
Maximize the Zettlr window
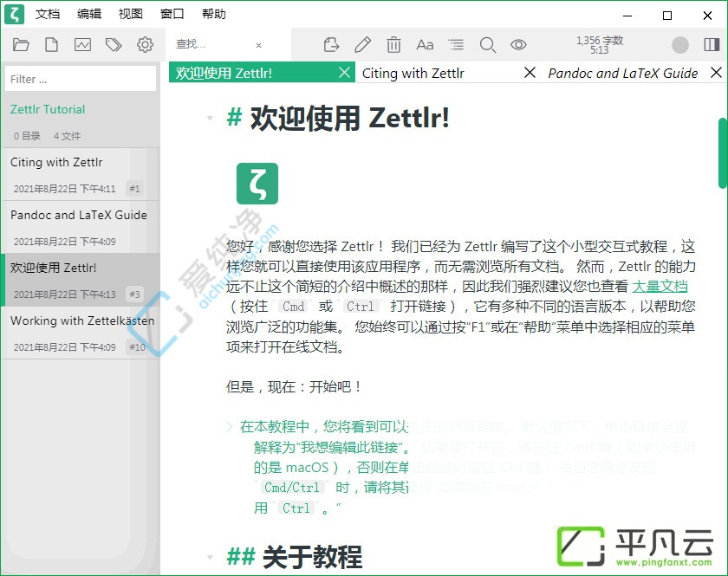(667, 16)
